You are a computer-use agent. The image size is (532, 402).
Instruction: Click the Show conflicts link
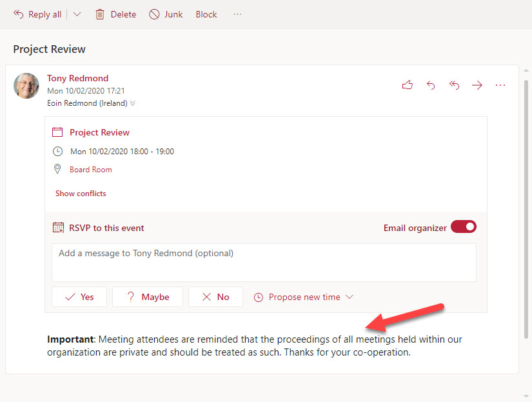point(81,194)
